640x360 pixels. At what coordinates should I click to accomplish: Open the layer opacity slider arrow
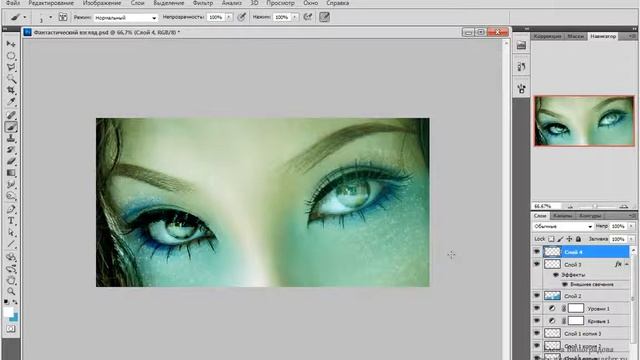[x=631, y=226]
